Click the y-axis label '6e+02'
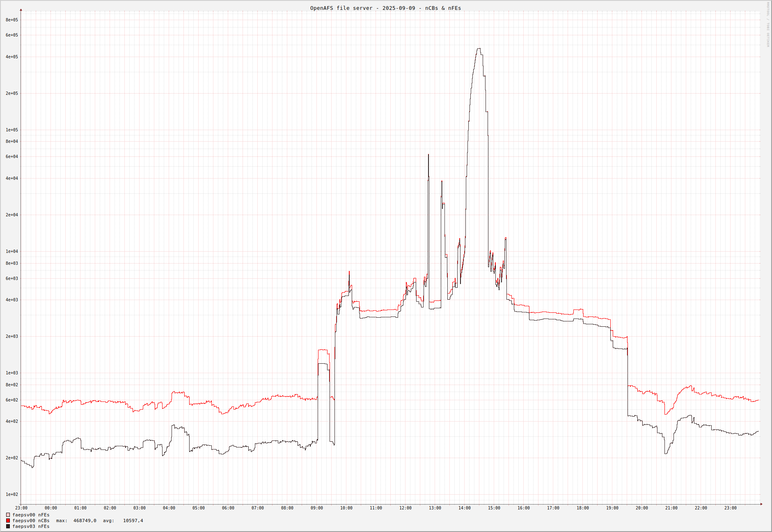Screen dimensions: 772x532 coord(12,400)
